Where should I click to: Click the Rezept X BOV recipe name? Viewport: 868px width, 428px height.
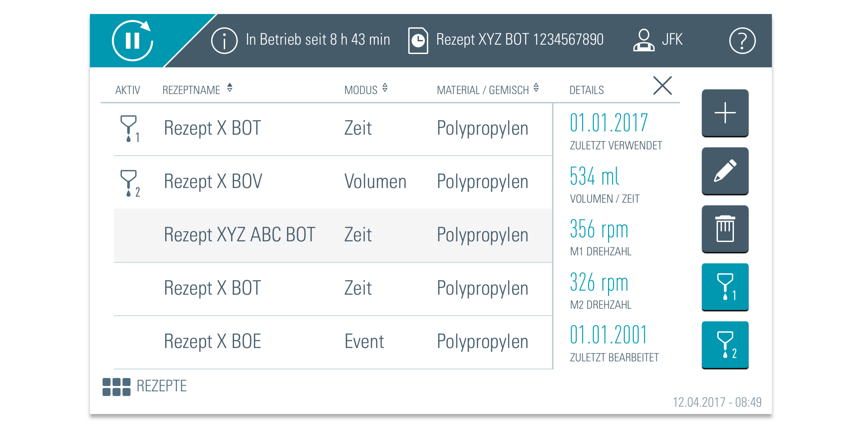click(213, 182)
